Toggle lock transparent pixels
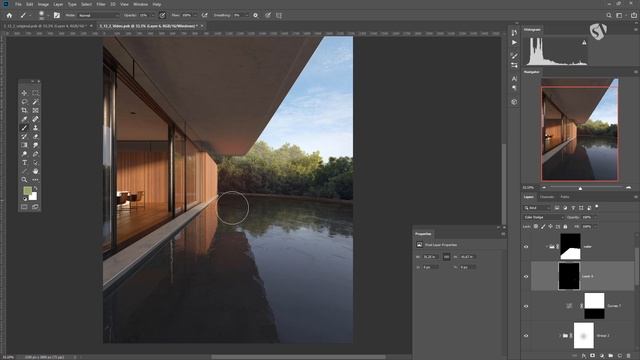This screenshot has width=640, height=360. [x=536, y=226]
